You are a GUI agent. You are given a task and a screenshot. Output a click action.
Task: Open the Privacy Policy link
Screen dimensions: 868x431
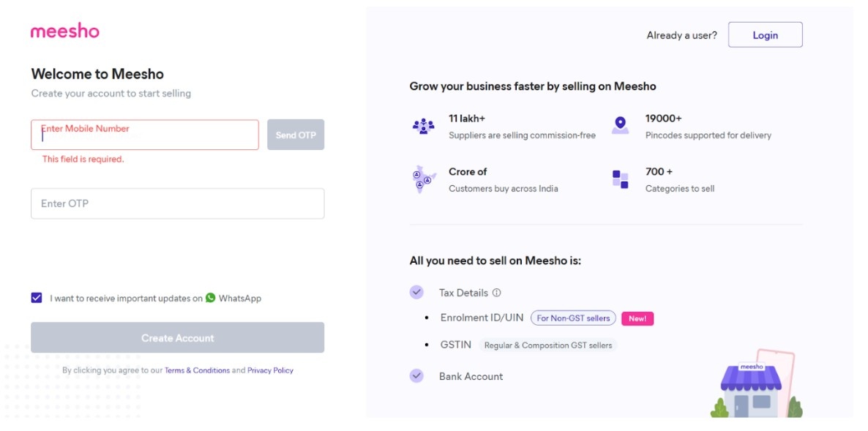[x=270, y=370]
